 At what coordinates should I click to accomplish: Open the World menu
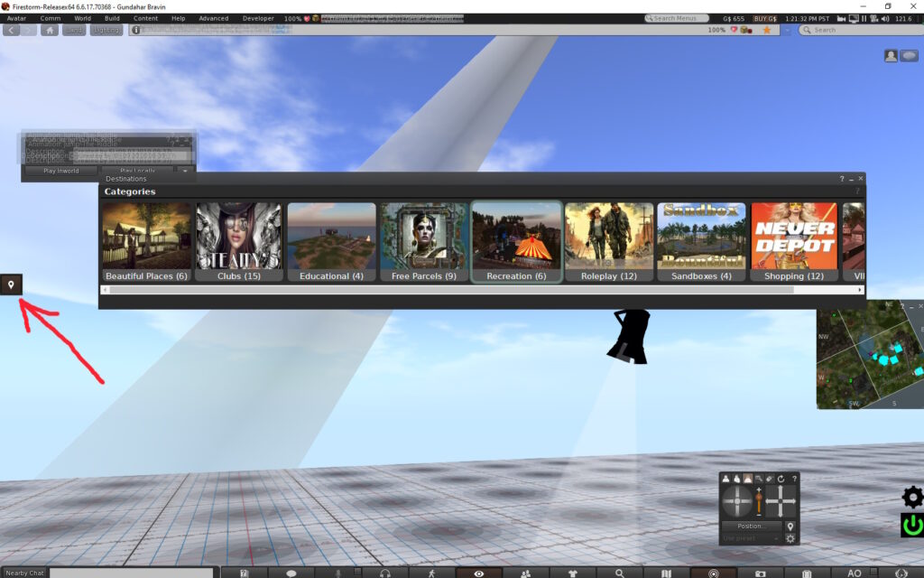point(82,18)
